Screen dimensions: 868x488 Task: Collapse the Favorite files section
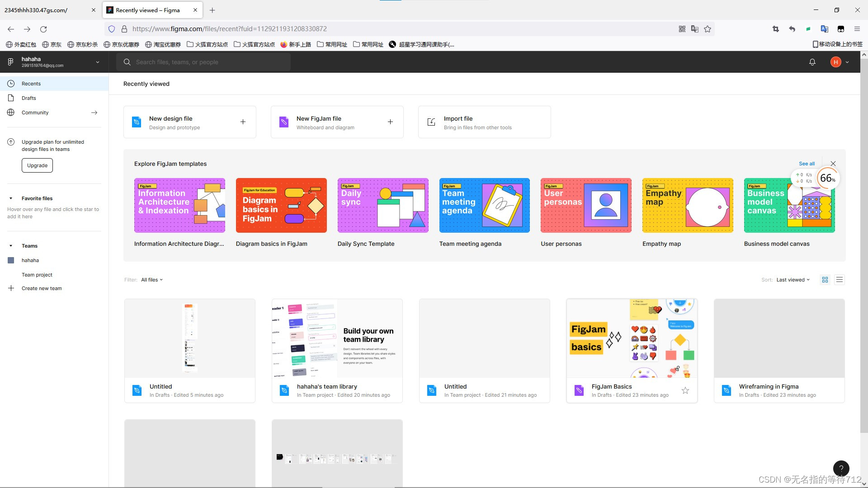coord(11,198)
